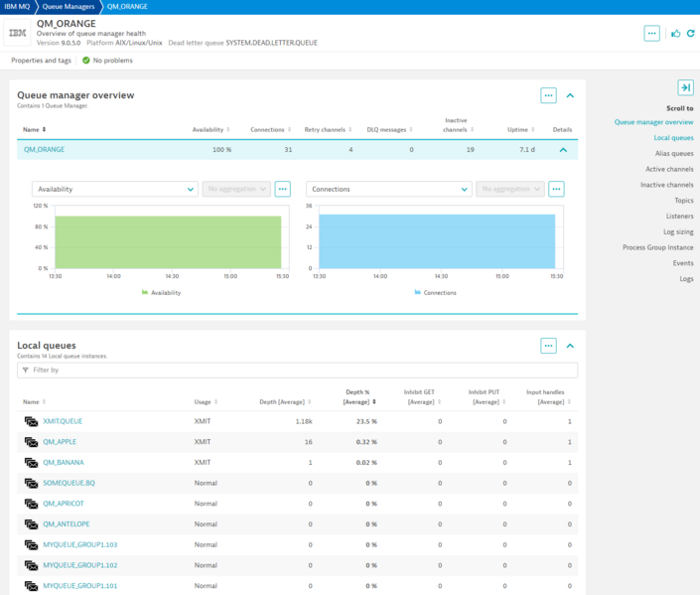700x595 pixels.
Task: Open the header more options menu
Action: 651,33
